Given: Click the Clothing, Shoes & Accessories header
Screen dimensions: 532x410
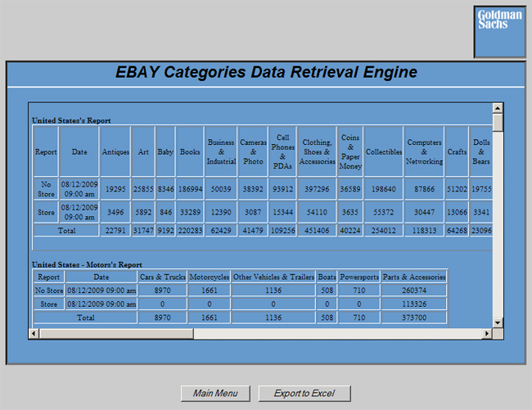Looking at the screenshot, I should (x=317, y=151).
